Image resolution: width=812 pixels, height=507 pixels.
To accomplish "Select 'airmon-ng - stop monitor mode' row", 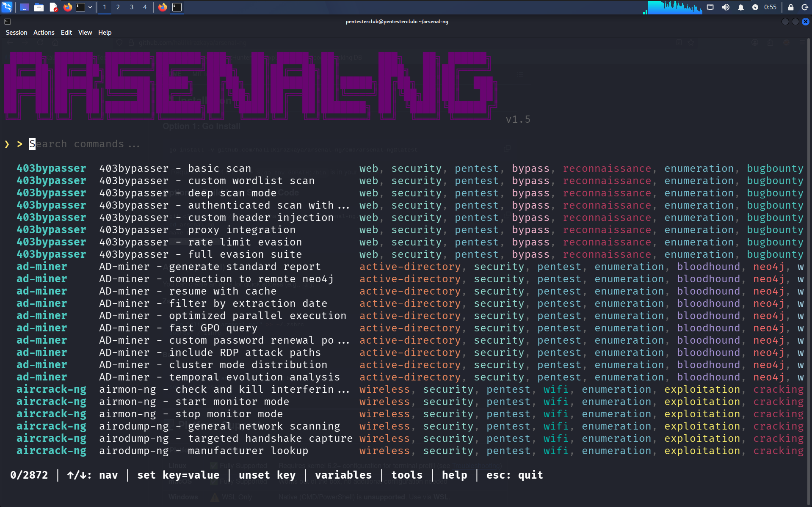I will tap(410, 414).
